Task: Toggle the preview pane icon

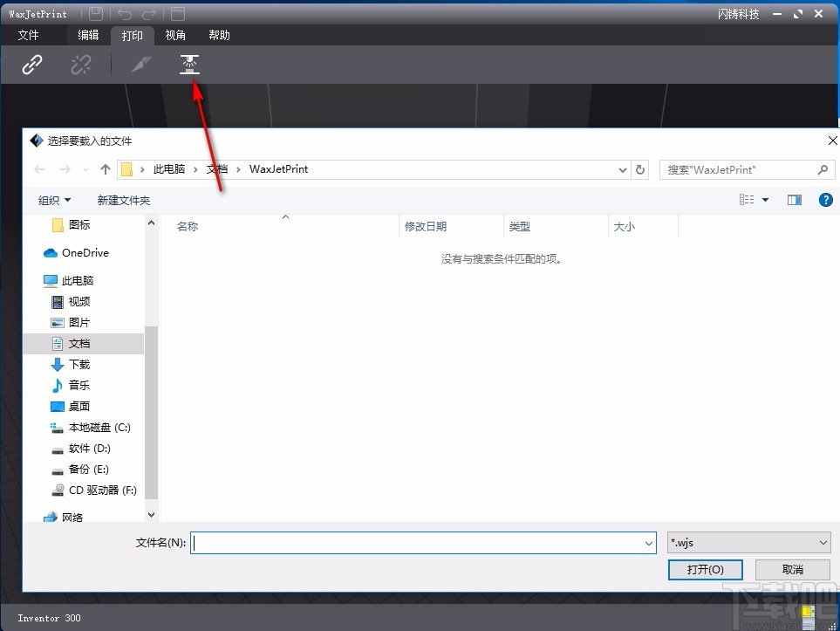Action: pyautogui.click(x=795, y=200)
